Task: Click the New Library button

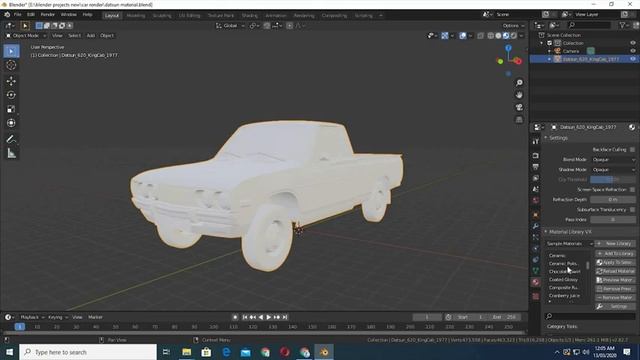Action: pos(615,243)
